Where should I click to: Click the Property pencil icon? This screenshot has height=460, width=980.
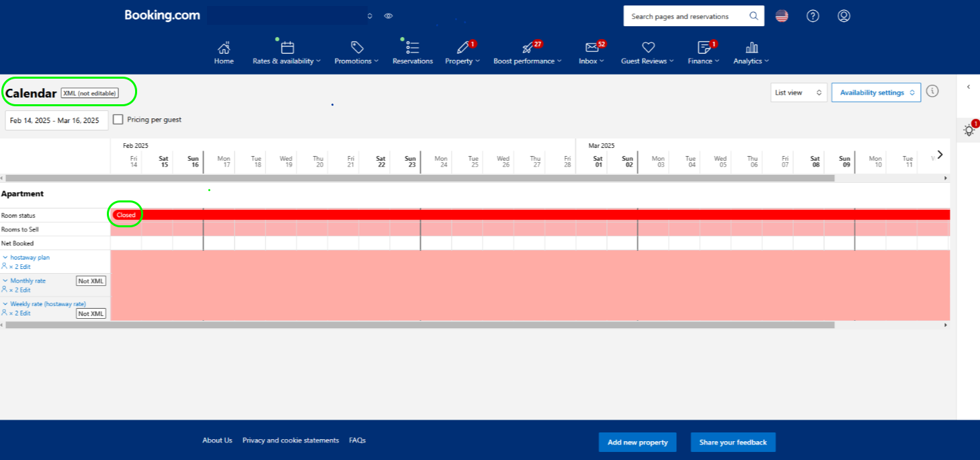pyautogui.click(x=462, y=47)
